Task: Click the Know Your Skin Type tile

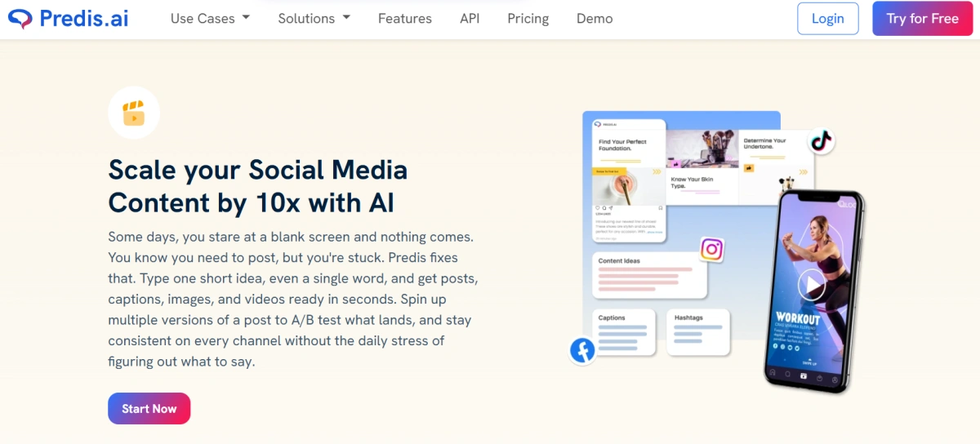Action: click(x=702, y=186)
